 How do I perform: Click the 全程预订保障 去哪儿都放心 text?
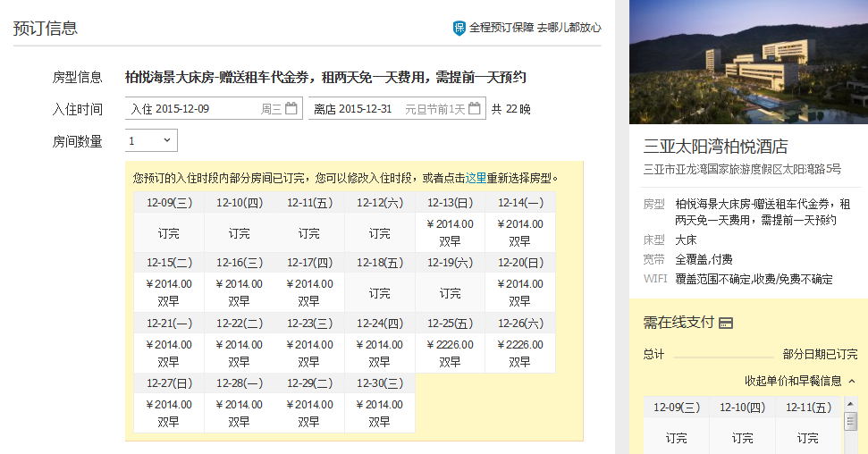[x=535, y=28]
